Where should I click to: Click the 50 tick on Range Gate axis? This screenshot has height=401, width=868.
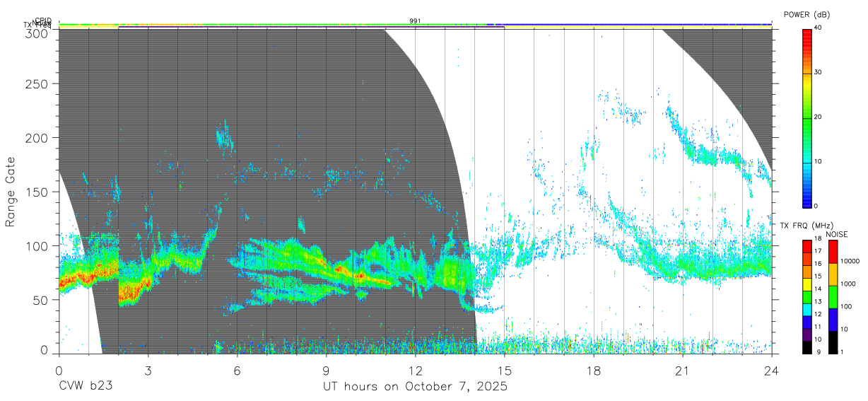click(x=40, y=300)
